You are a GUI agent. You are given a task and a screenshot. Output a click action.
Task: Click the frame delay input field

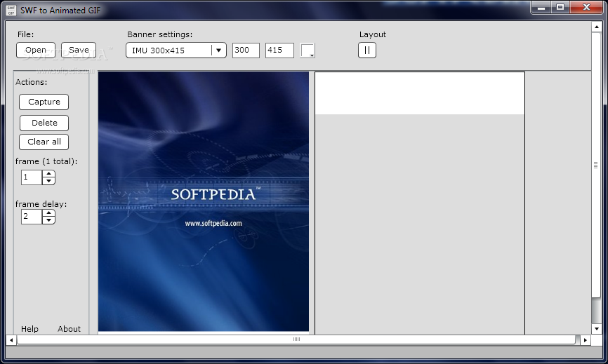click(x=32, y=217)
